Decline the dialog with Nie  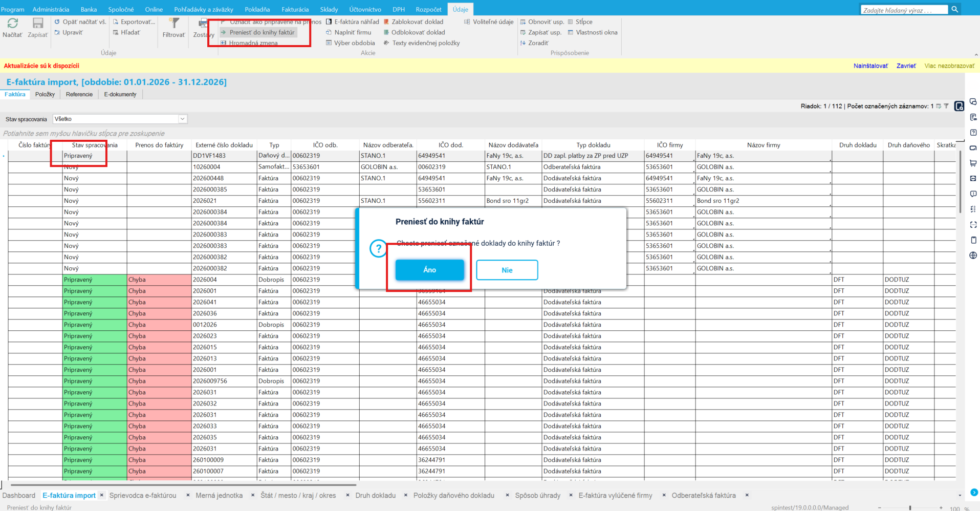coord(507,270)
